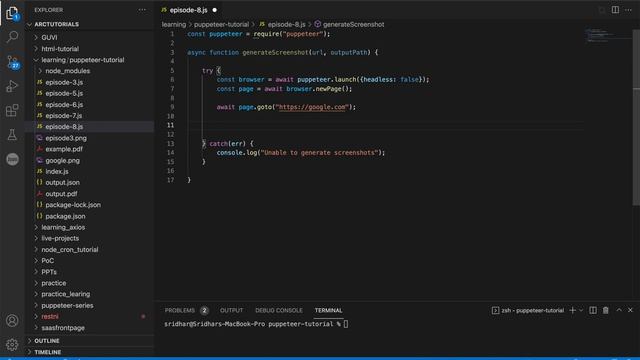The image size is (640, 360).
Task: Expand the PPTs folder
Action: pyautogui.click(x=49, y=272)
